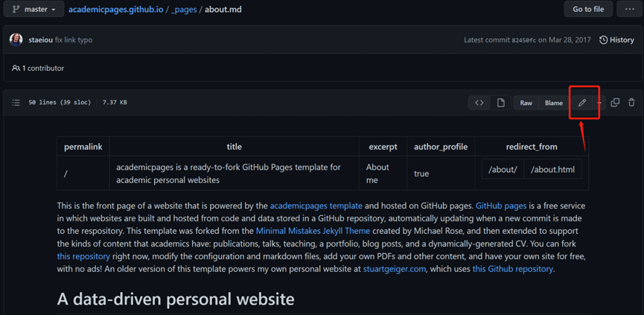Click the history clock icon
Viewport: 644px width, 315px height.
click(x=603, y=39)
